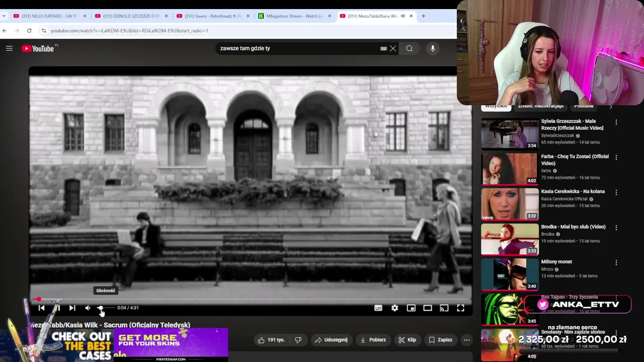Open the 'Miliony monet' title link

[556, 261]
